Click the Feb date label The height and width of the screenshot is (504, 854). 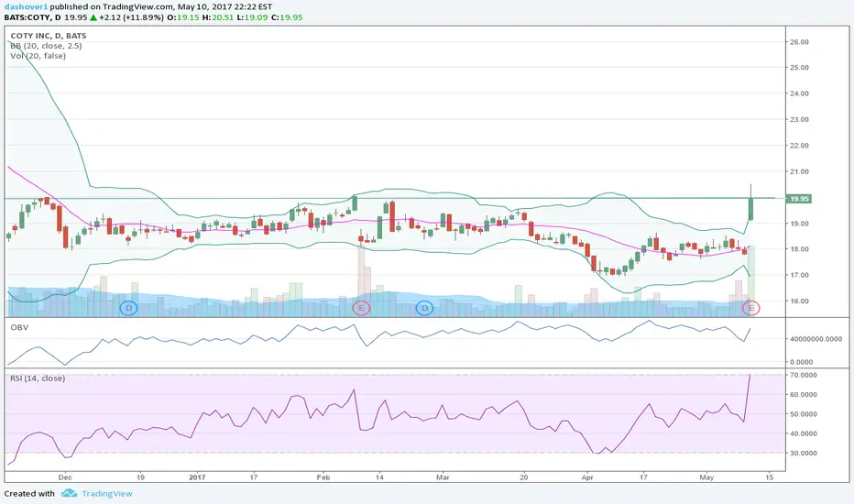(323, 477)
